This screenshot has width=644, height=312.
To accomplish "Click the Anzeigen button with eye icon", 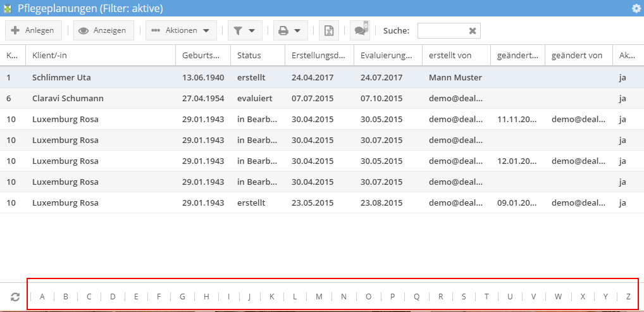I will click(104, 30).
